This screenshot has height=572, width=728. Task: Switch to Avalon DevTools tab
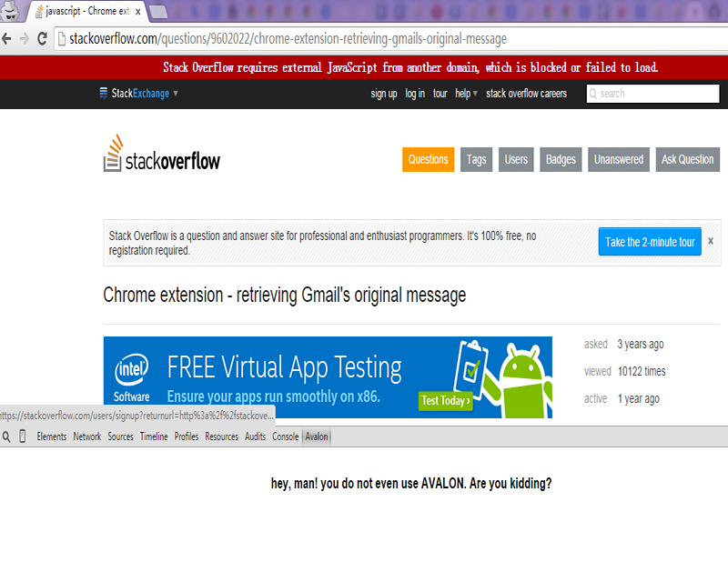(x=317, y=437)
